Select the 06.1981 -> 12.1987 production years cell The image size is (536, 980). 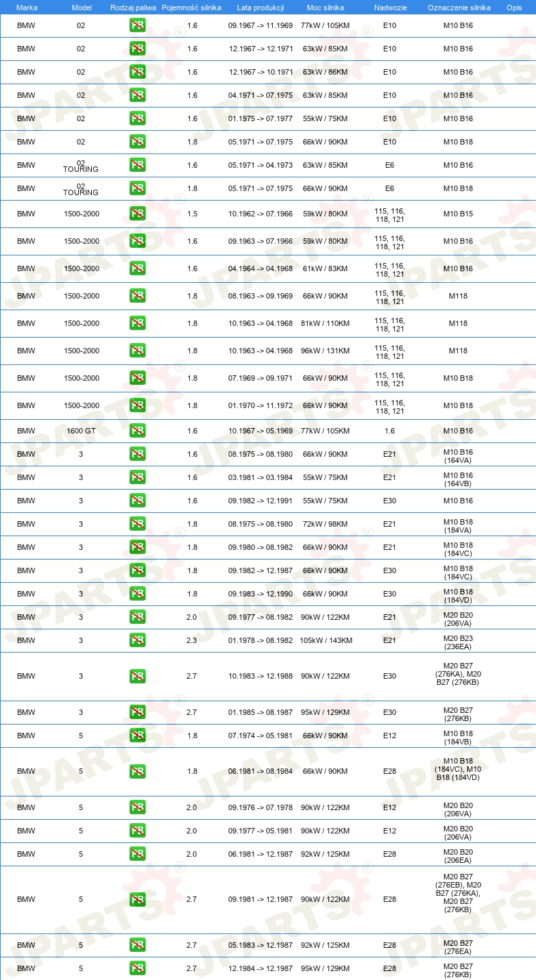(x=260, y=854)
